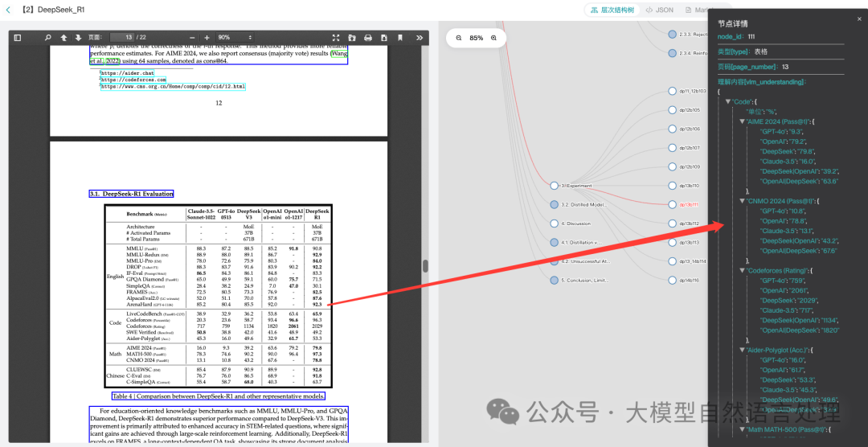This screenshot has height=447, width=868.
Task: Click the 类型[type]: 表格 field
Action: click(743, 51)
